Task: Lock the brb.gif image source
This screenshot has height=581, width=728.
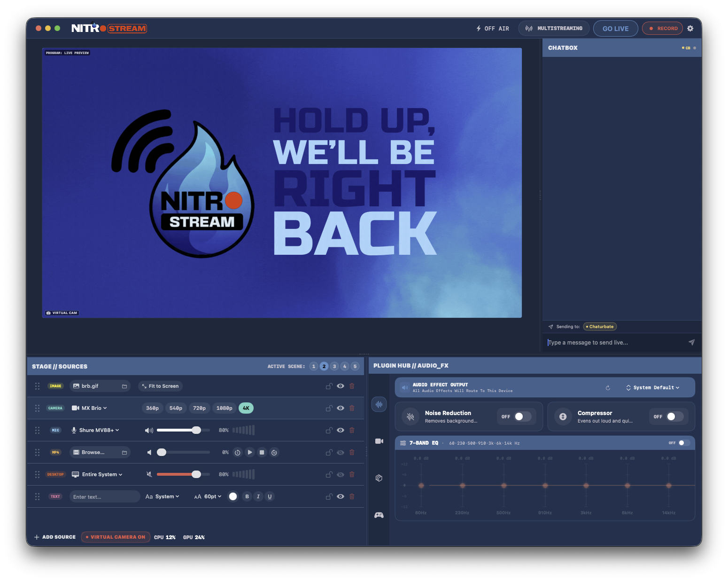Action: [329, 386]
